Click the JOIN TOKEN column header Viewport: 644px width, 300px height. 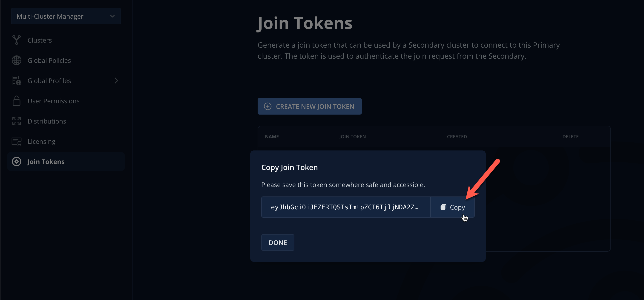coord(352,136)
